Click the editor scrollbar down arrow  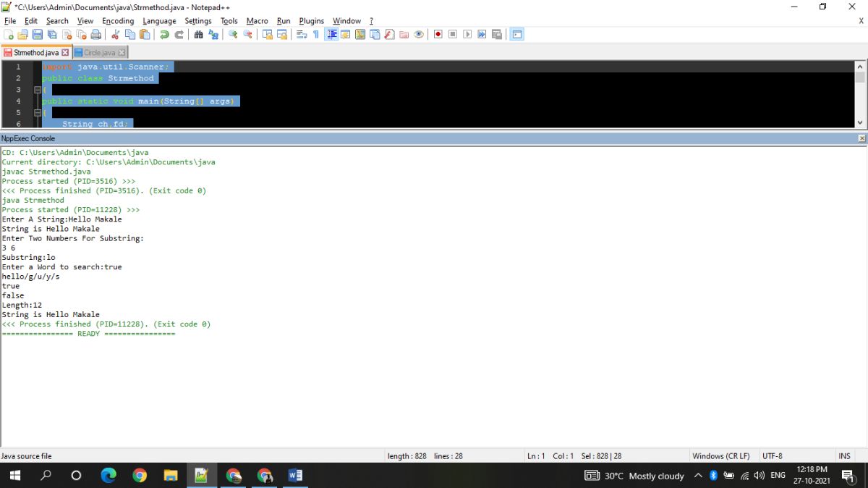click(x=860, y=123)
